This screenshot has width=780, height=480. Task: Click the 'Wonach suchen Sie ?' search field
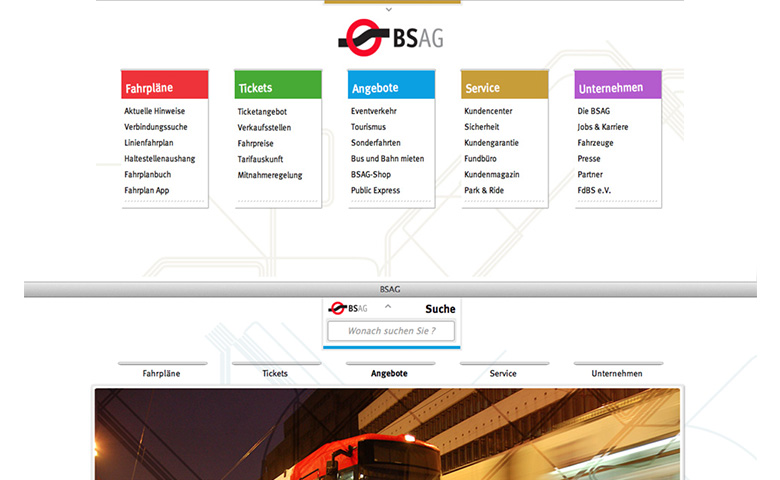click(391, 331)
